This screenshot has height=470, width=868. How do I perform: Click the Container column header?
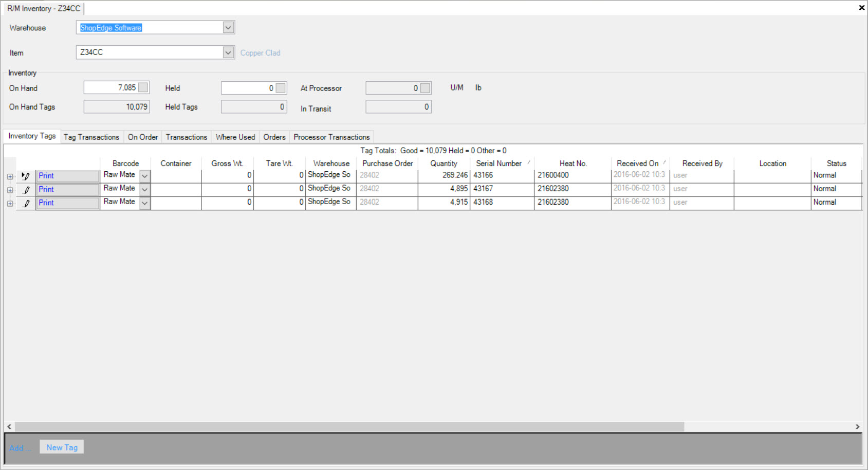[176, 164]
